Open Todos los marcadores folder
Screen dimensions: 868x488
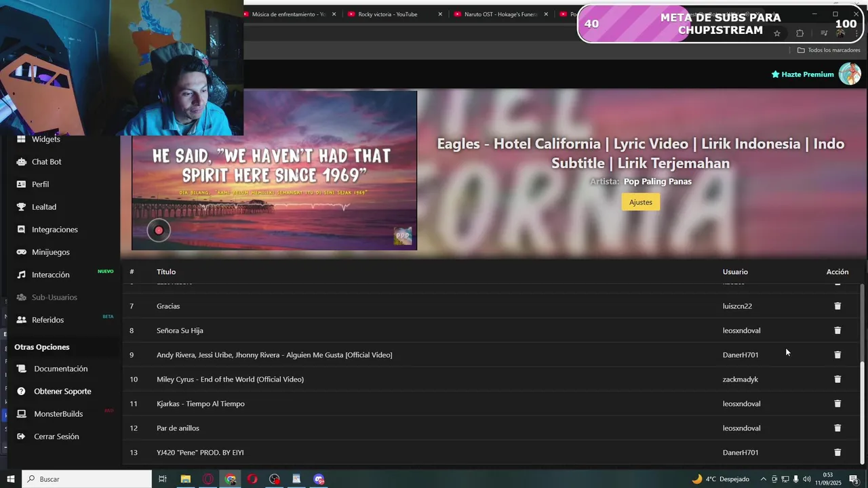point(829,50)
